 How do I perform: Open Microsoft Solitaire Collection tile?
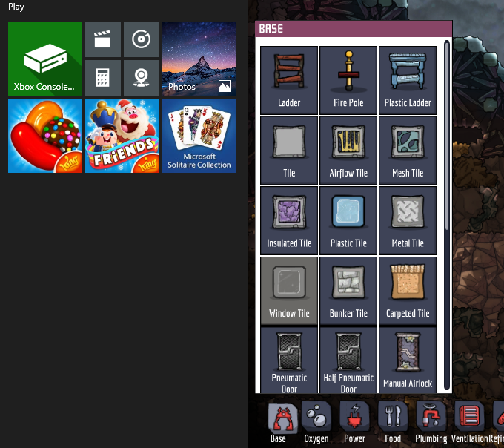point(199,136)
